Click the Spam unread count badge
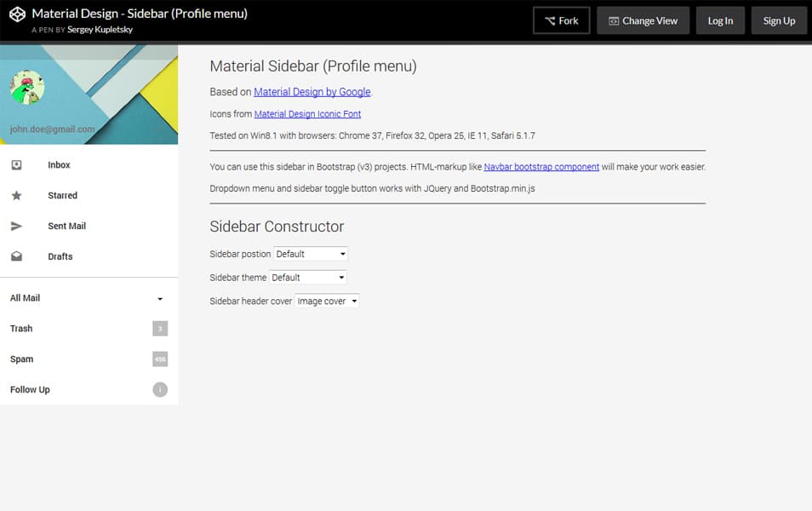Image resolution: width=812 pixels, height=511 pixels. pyautogui.click(x=159, y=359)
